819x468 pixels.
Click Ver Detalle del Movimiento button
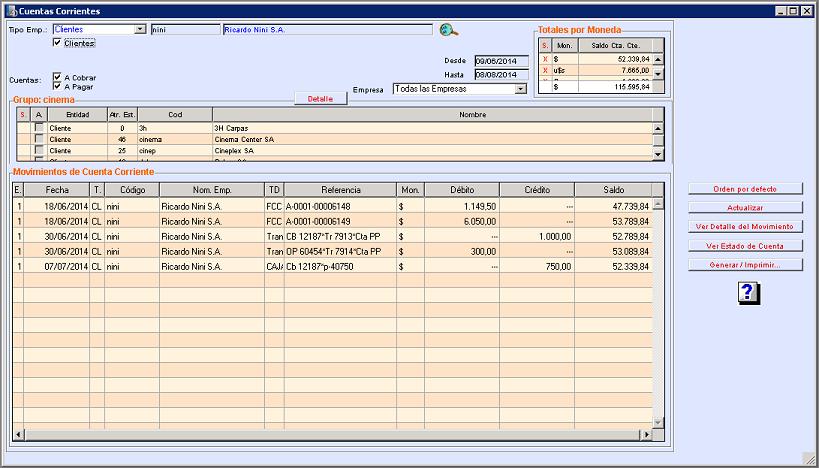click(x=745, y=227)
